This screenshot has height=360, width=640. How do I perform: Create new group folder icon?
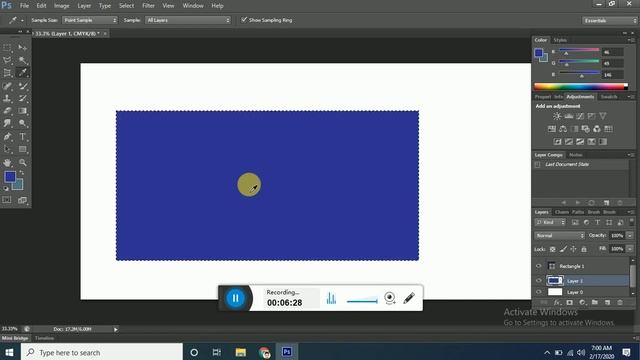(595, 302)
